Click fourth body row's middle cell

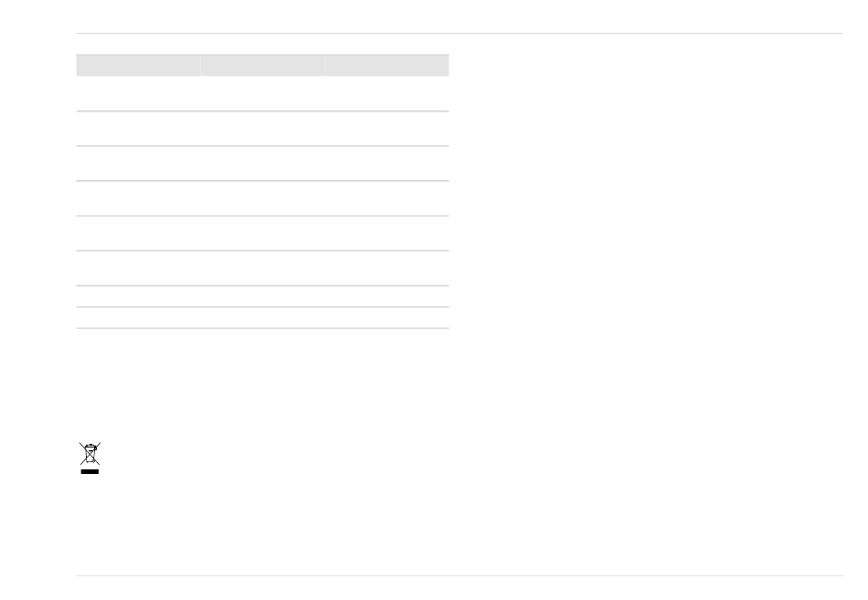262,198
